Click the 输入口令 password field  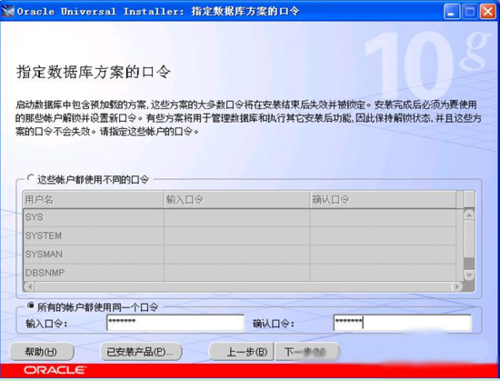[x=175, y=323]
